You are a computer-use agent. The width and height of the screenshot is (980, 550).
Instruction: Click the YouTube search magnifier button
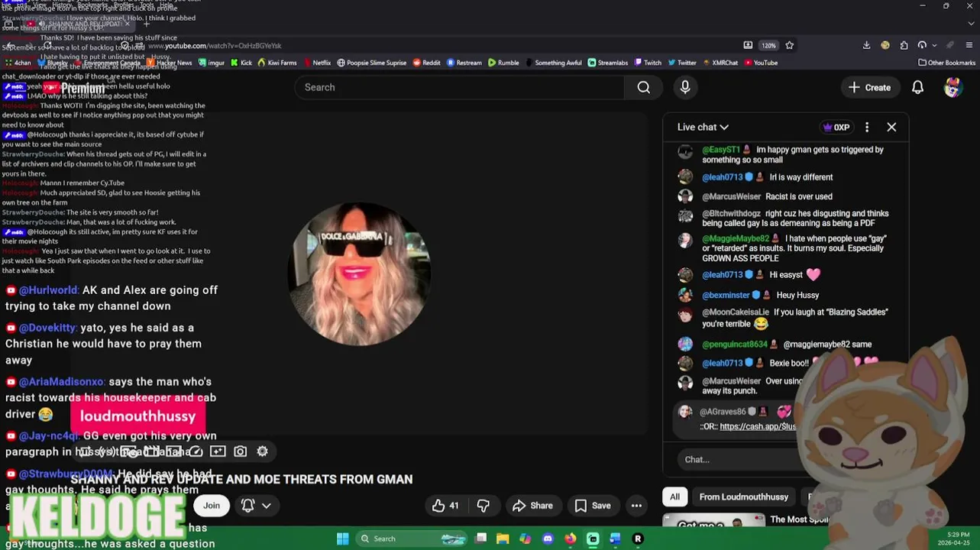(643, 87)
